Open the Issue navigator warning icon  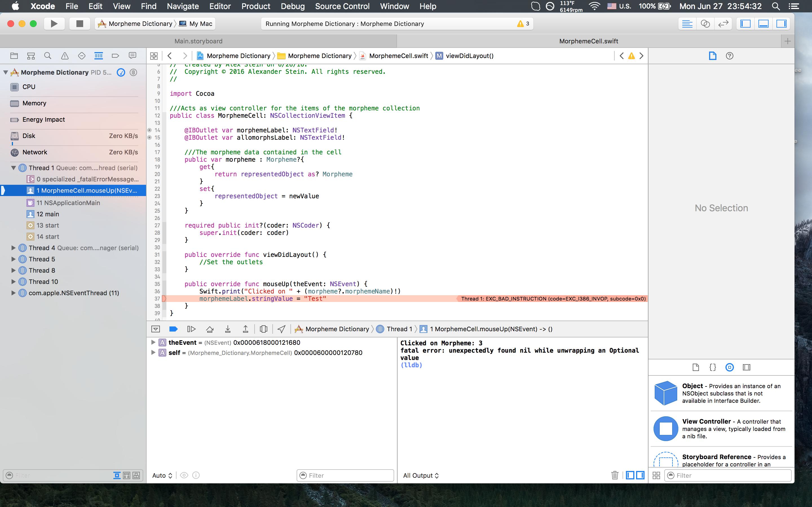pyautogui.click(x=65, y=56)
